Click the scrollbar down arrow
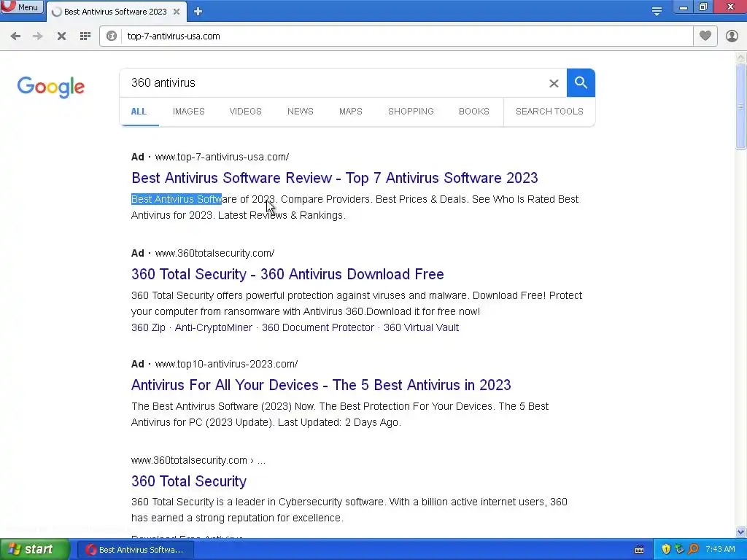Viewport: 747px width, 560px height. click(741, 532)
